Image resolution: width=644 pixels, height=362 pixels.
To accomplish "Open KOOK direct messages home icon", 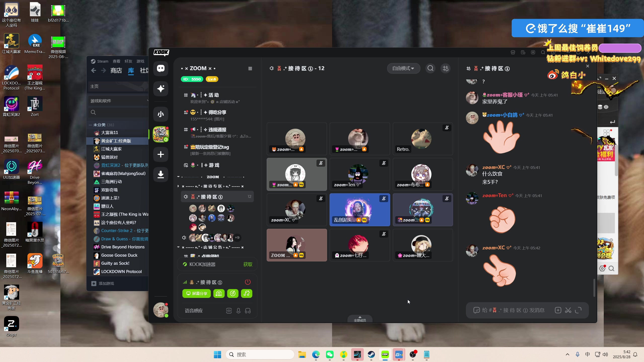I will (161, 68).
